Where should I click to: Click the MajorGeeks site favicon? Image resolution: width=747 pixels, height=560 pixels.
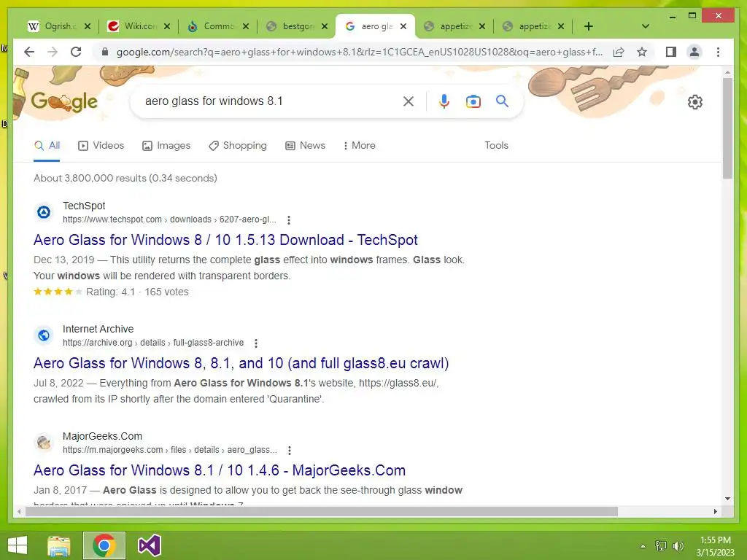(44, 443)
